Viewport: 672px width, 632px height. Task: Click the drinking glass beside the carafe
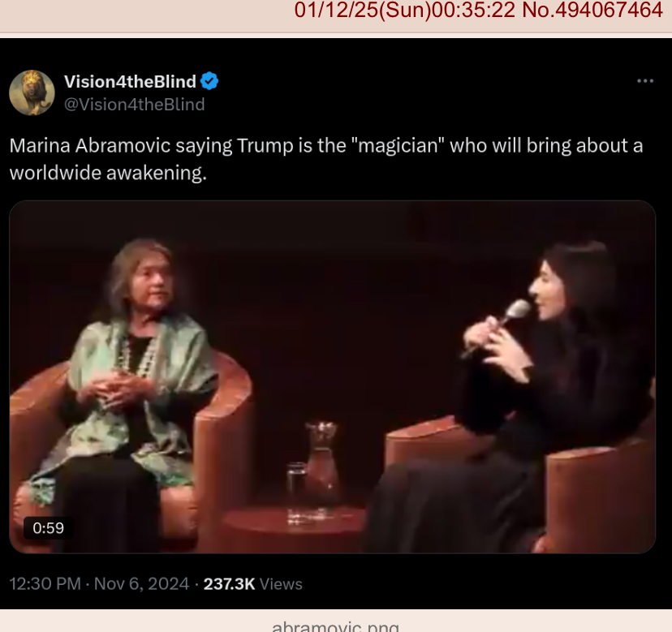click(x=296, y=484)
